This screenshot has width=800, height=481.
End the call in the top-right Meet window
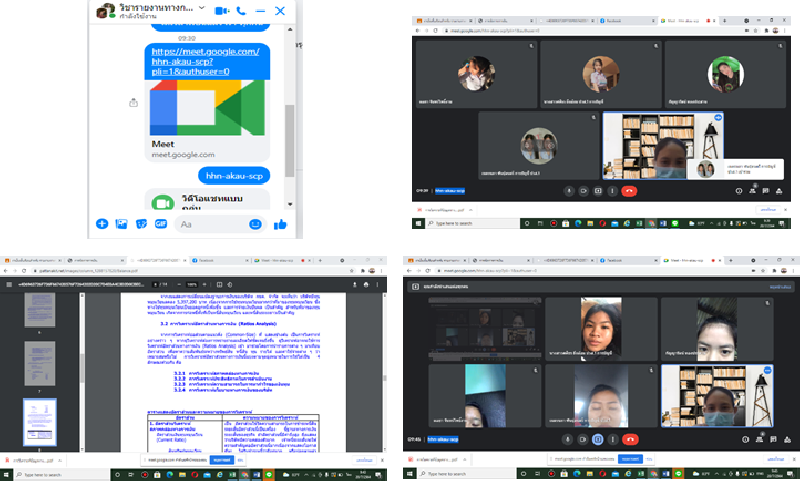click(630, 190)
